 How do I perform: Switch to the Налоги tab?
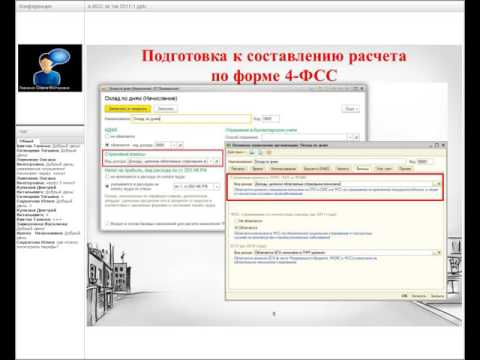point(343,169)
